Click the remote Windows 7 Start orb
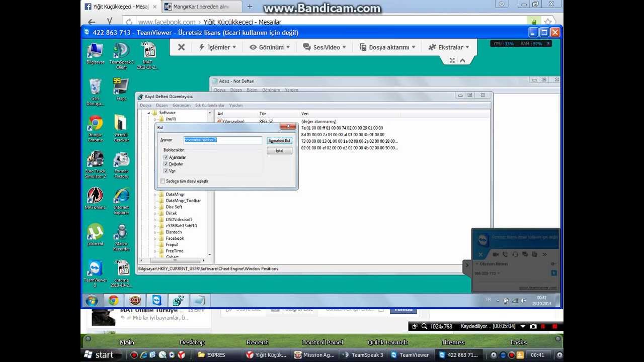 click(x=92, y=301)
